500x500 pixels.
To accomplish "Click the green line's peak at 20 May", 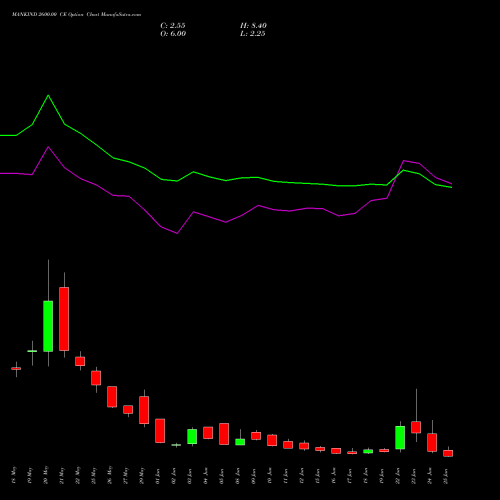I will [48, 96].
